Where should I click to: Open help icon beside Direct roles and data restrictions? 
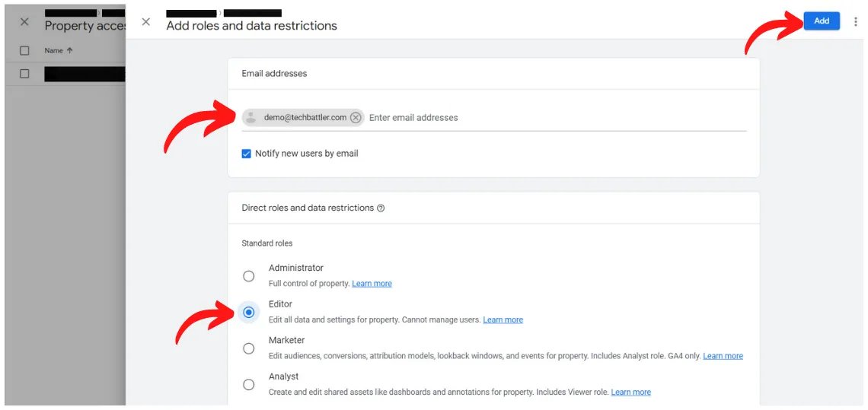point(381,208)
